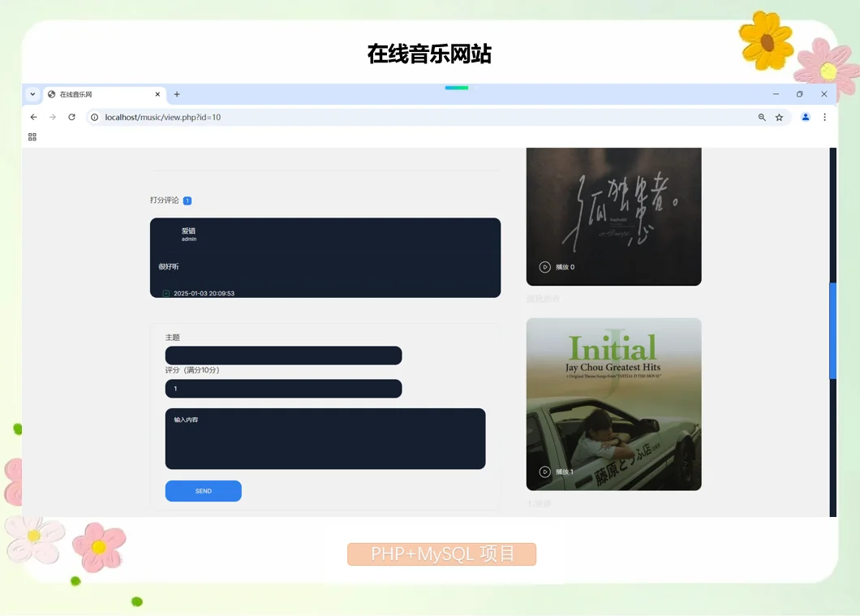
Task: Click the 评分 rating input field
Action: (x=283, y=388)
